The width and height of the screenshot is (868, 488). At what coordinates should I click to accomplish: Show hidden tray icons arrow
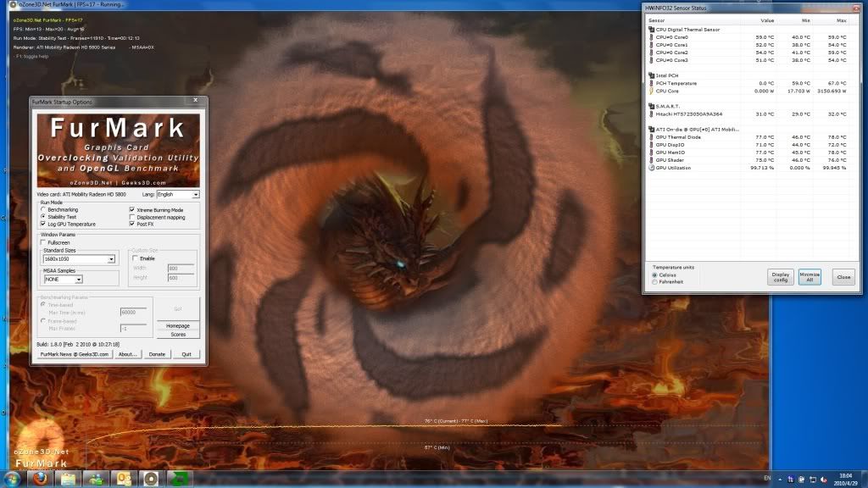(780, 480)
